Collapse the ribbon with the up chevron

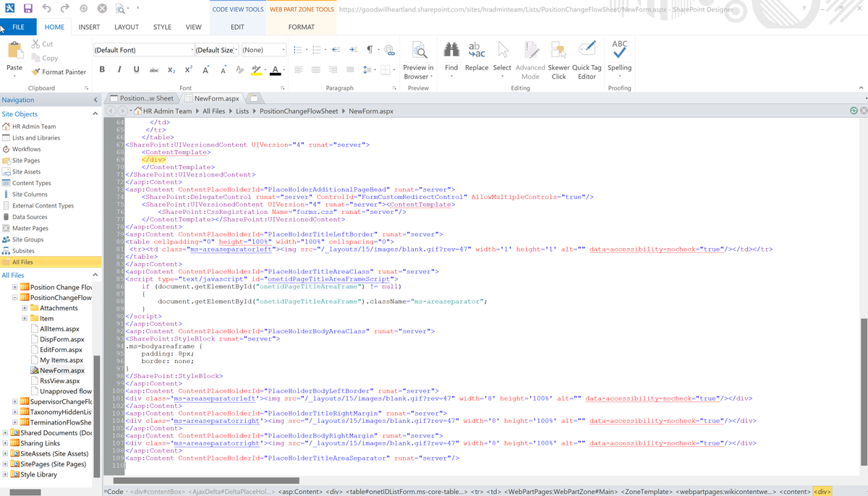click(861, 87)
